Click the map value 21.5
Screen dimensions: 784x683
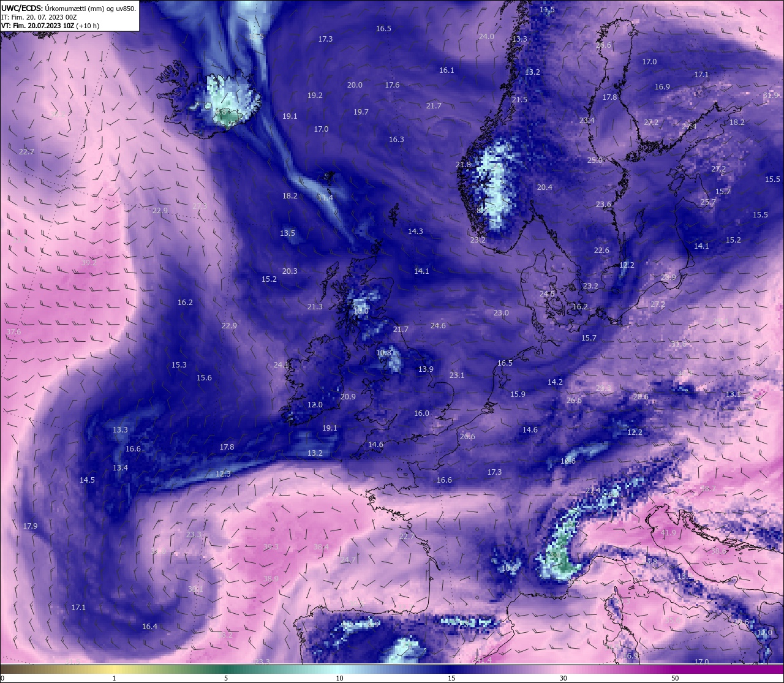point(519,100)
